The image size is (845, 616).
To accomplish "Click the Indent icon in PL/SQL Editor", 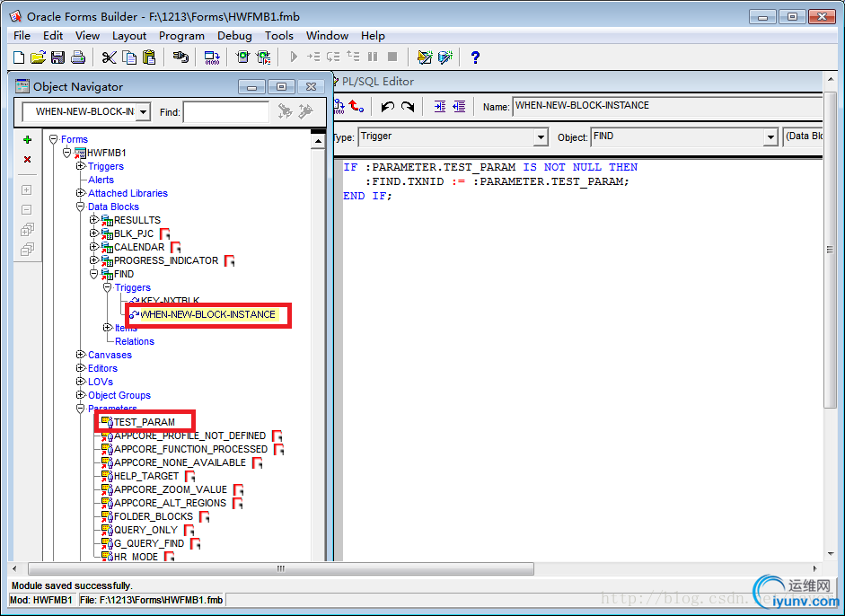I will 440,107.
